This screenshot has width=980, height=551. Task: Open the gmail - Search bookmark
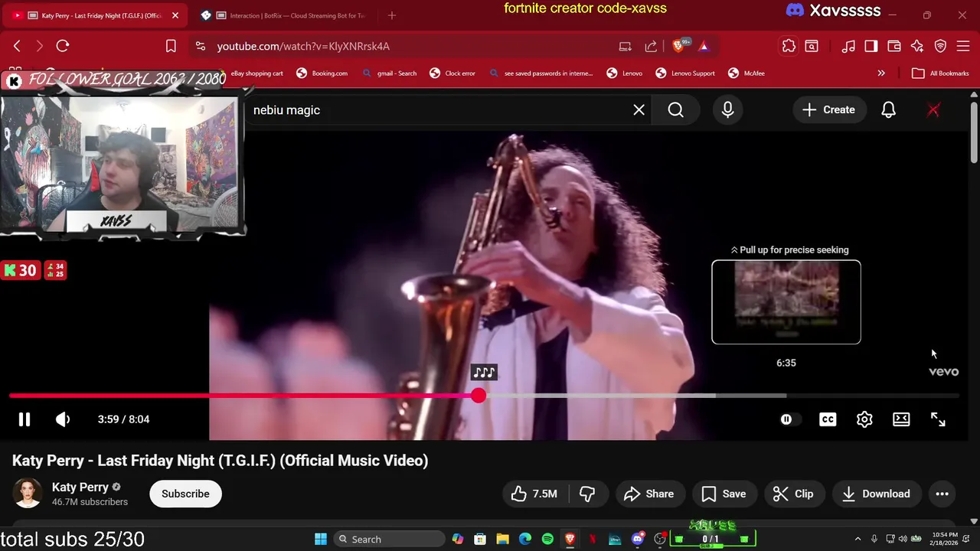coord(389,73)
